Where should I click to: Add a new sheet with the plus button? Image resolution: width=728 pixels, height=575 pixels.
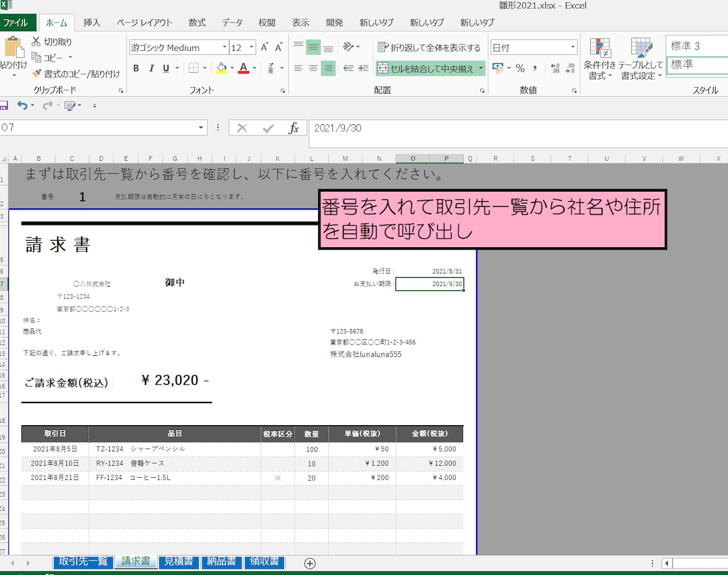tap(310, 562)
